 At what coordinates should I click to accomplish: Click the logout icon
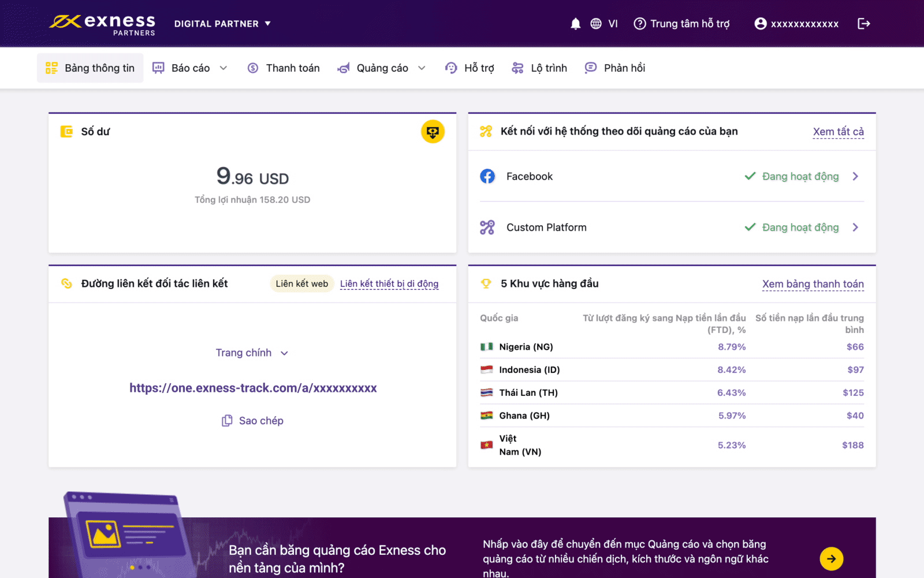864,24
